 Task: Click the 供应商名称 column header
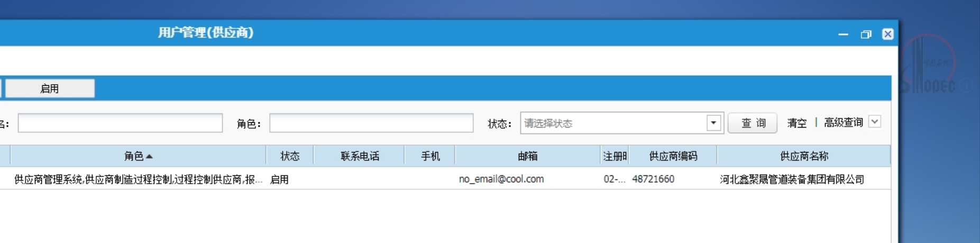point(803,156)
